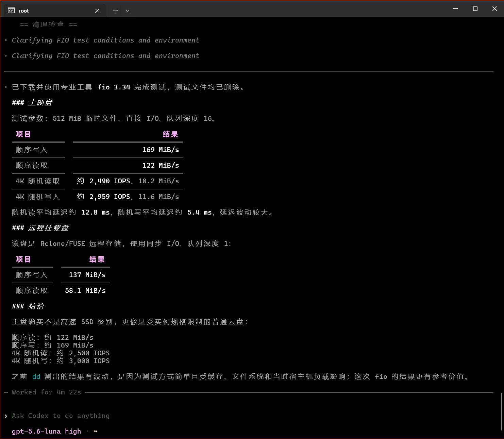Open the new tab profile dropdown

(x=128, y=11)
